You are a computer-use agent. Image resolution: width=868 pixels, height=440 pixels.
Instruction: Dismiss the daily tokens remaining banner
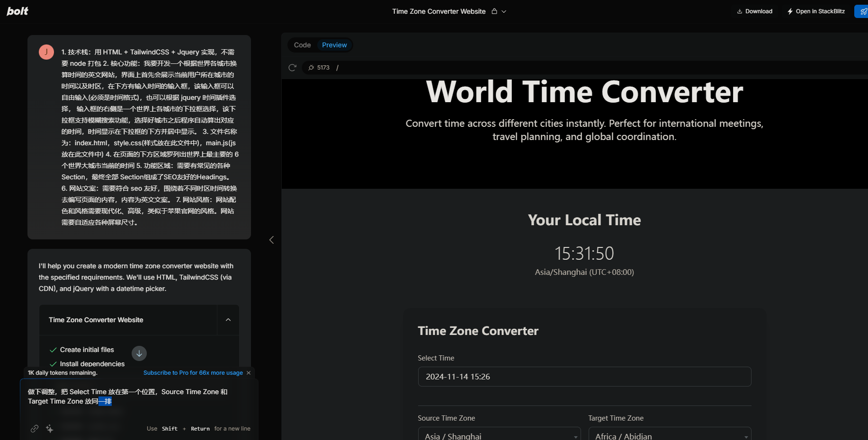[249, 373]
